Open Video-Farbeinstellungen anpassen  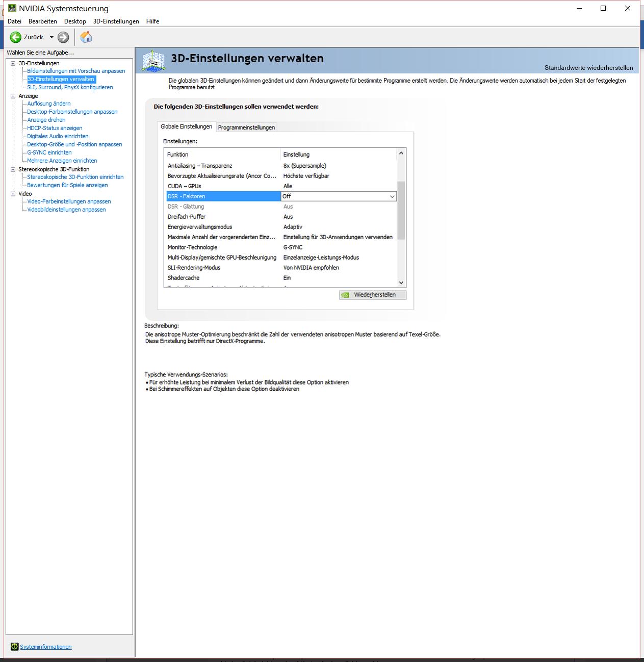coord(69,201)
